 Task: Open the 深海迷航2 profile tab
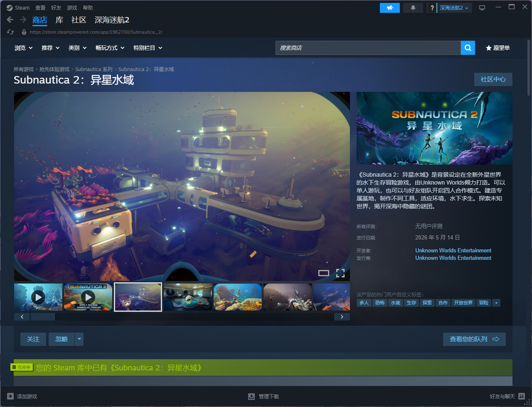coord(112,20)
